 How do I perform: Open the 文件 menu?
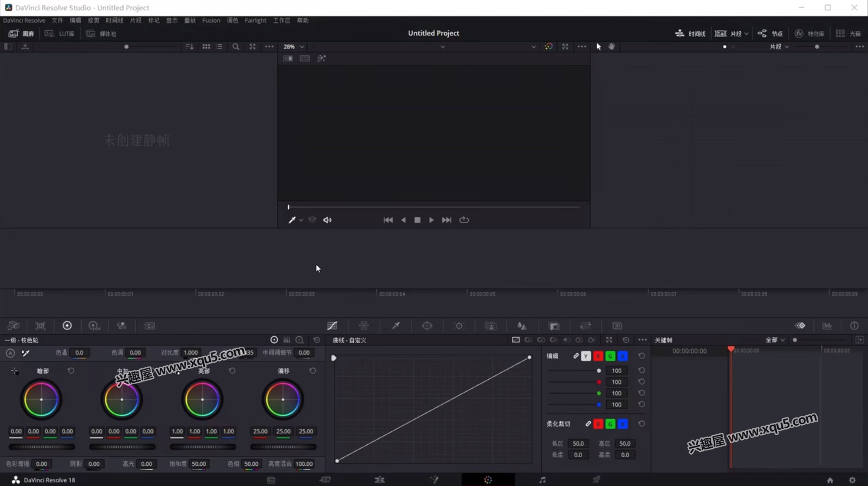click(57, 20)
